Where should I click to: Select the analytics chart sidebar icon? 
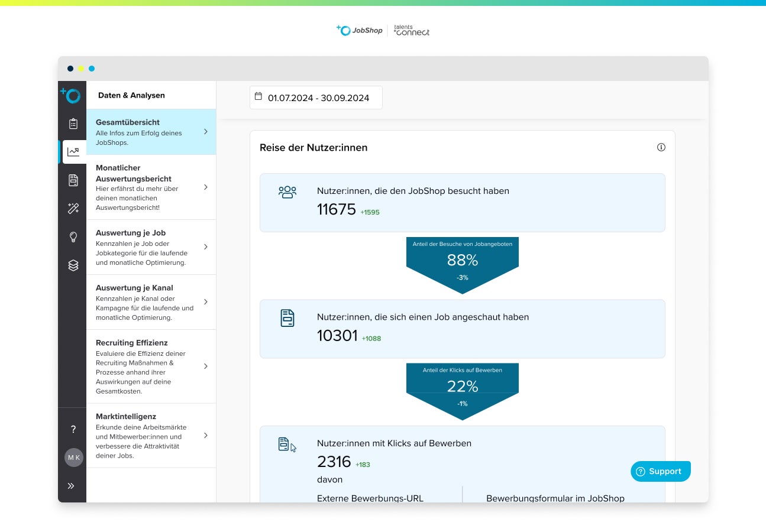click(73, 152)
